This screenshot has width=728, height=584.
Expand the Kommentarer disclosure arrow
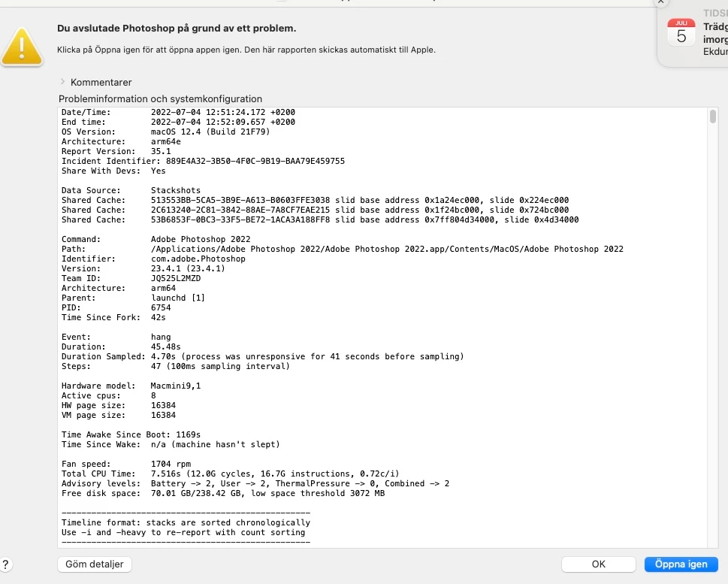pos(62,82)
